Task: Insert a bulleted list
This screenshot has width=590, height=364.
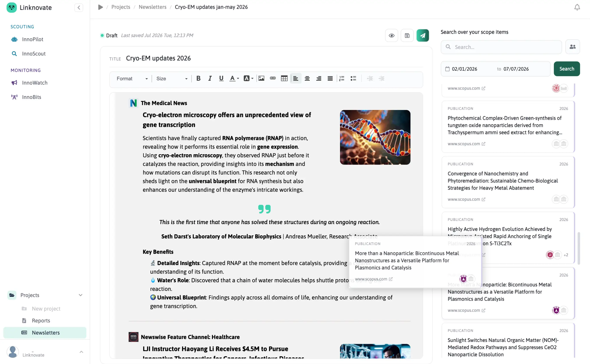Action: [353, 79]
